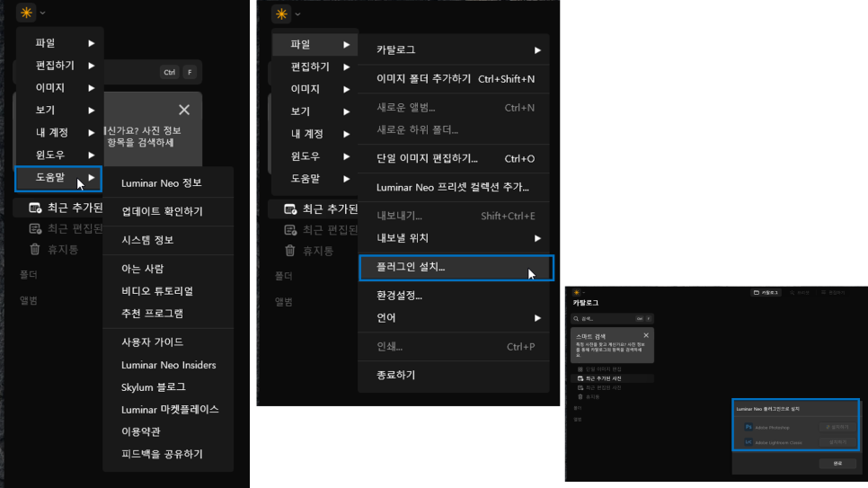Switch to the 프리셋 tab in the right screenshot
This screenshot has height=488, width=868.
[x=800, y=292]
